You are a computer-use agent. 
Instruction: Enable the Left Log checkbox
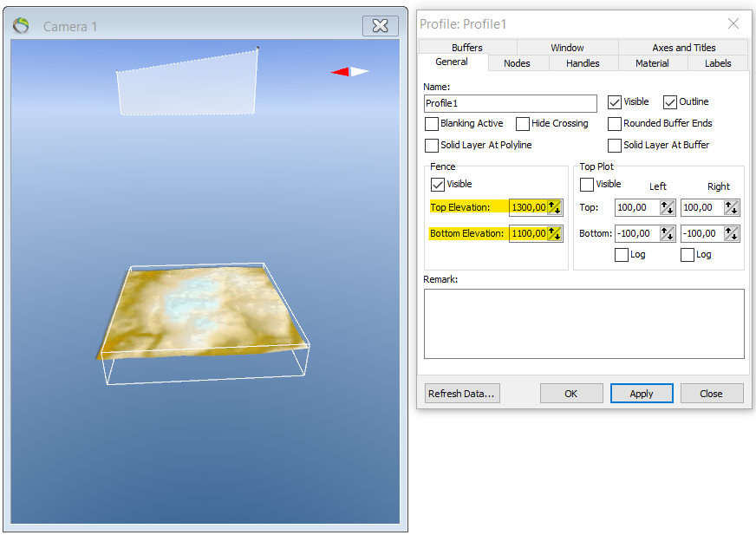(x=622, y=255)
